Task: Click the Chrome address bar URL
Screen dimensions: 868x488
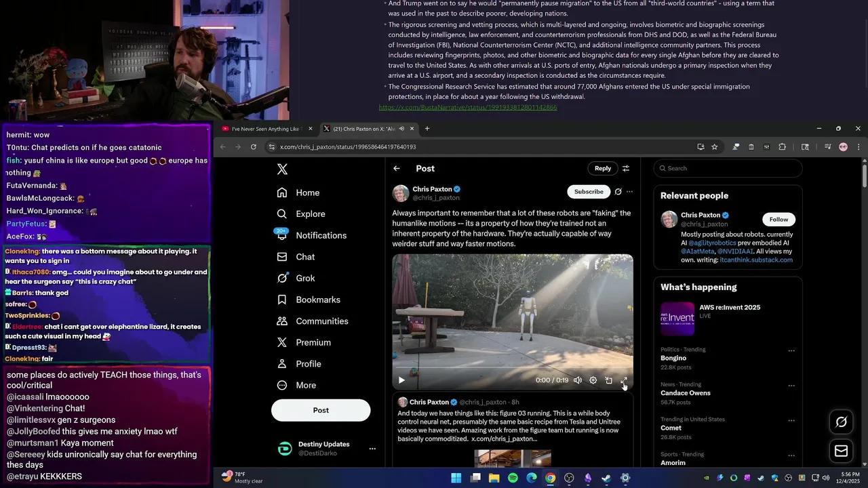Action: pyautogui.click(x=348, y=147)
